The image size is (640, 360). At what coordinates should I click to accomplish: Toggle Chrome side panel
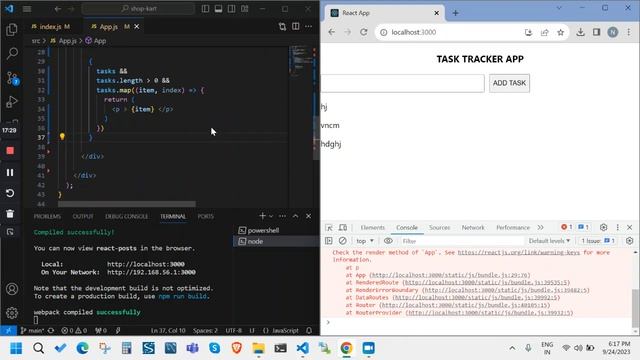coord(596,32)
